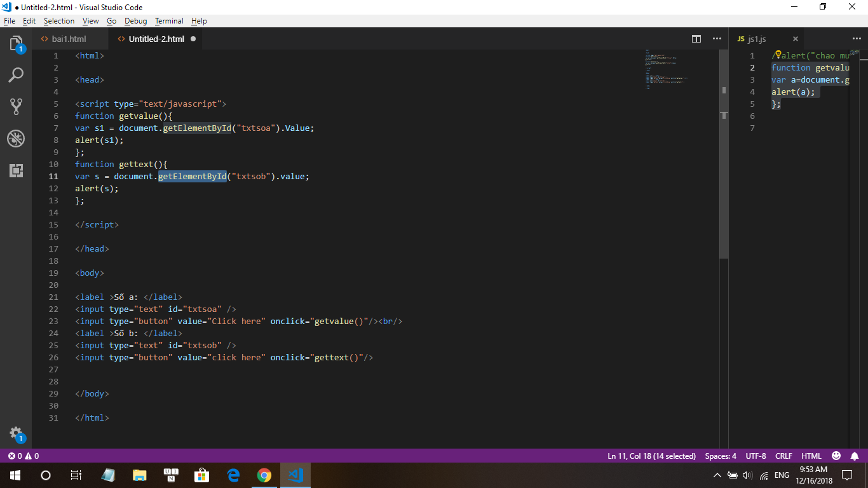This screenshot has width=868, height=488.
Task: Close the js1.js editor tab
Action: 795,39
